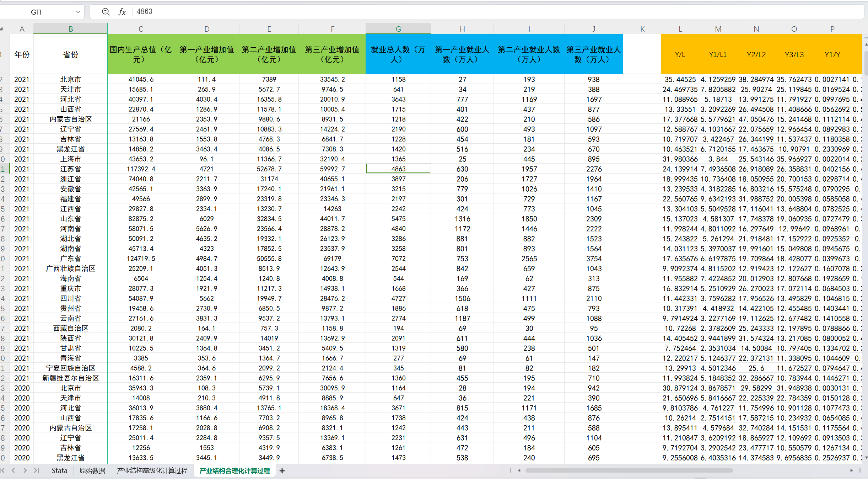Click the 广西壮族自治区 cell for 2021
Screen dimensions: 868x479
click(70, 268)
